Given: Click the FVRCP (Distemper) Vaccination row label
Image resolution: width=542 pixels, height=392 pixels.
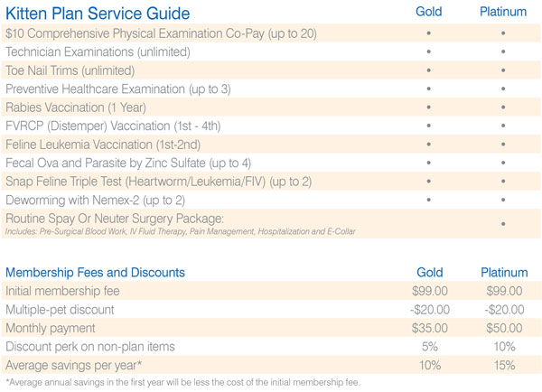Looking at the screenshot, I should pos(113,126).
